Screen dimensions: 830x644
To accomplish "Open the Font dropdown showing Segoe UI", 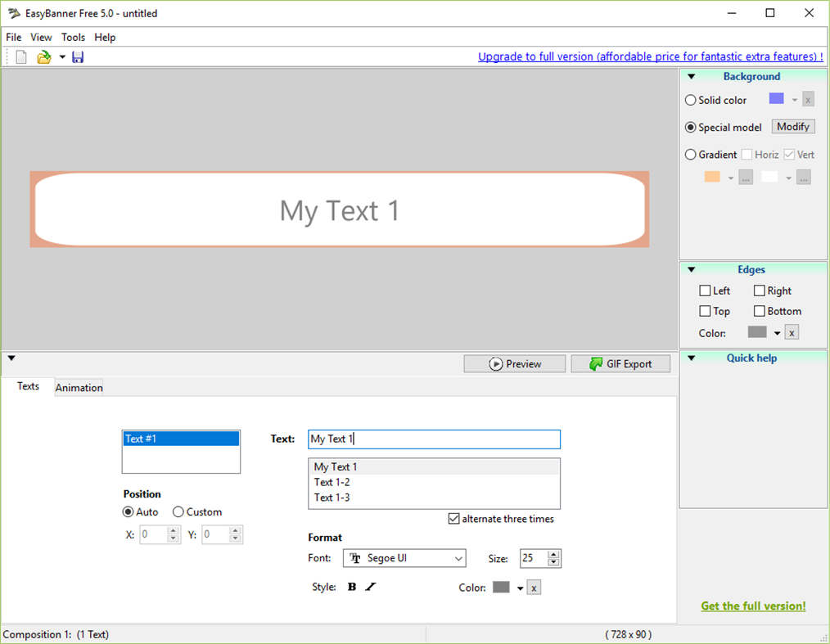I will pos(404,558).
